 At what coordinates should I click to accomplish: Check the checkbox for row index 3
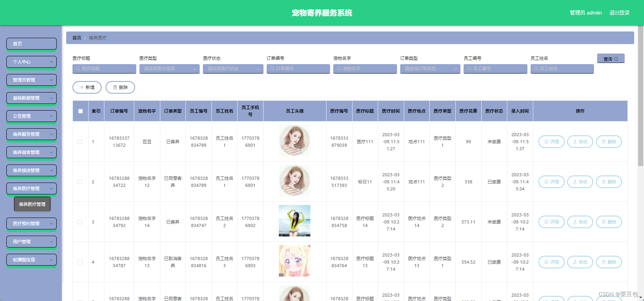click(x=80, y=222)
